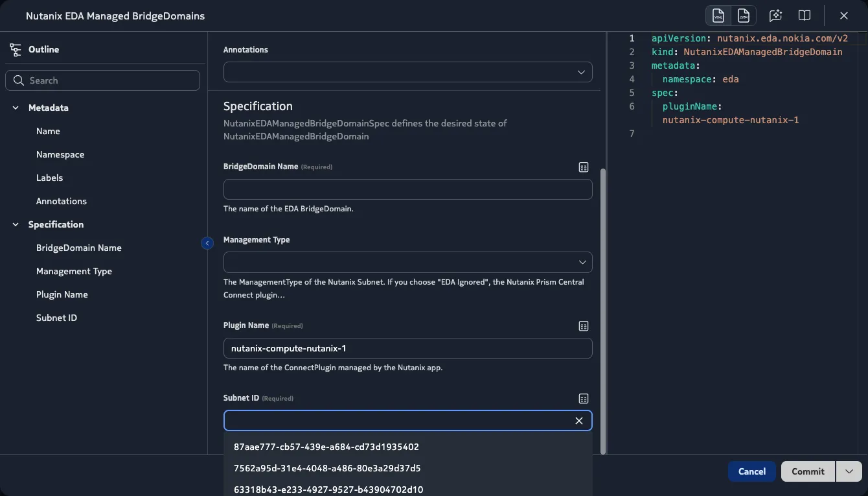Jump to Namespace in outline
The image size is (868, 496).
click(x=60, y=154)
